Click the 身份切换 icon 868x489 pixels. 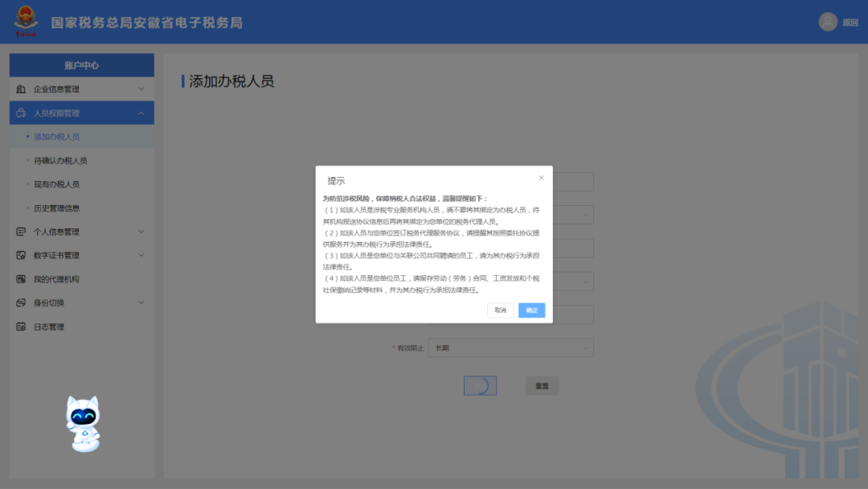tap(21, 303)
